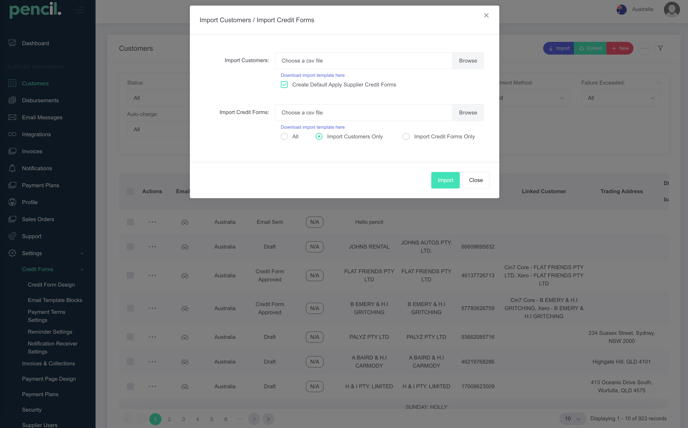The height and width of the screenshot is (428, 688).
Task: Open the page size dropdown showing 10
Action: pos(571,419)
